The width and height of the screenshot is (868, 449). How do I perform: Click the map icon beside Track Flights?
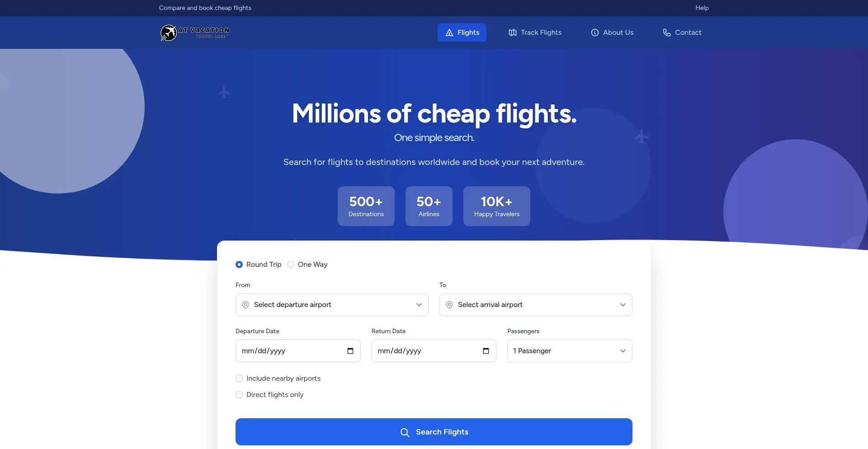point(513,33)
